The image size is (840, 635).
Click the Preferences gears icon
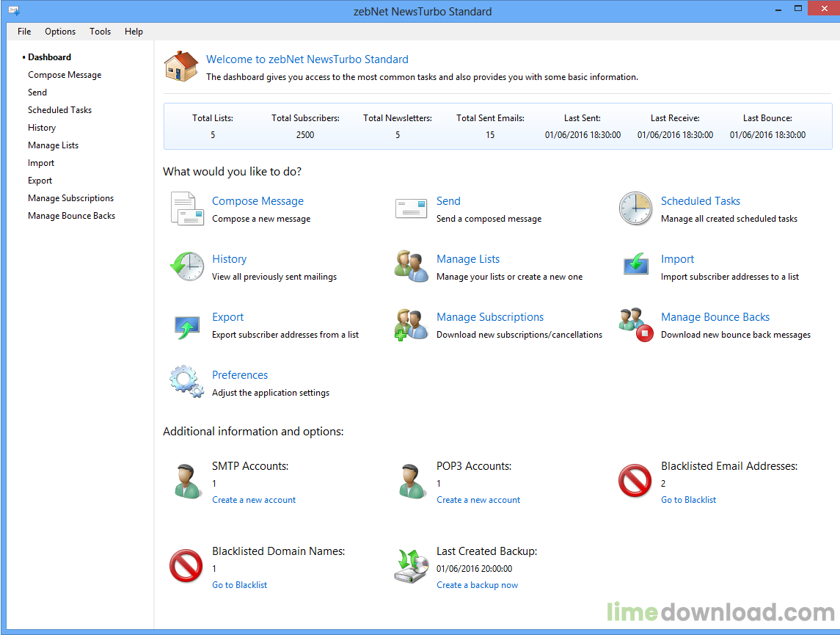click(x=187, y=382)
